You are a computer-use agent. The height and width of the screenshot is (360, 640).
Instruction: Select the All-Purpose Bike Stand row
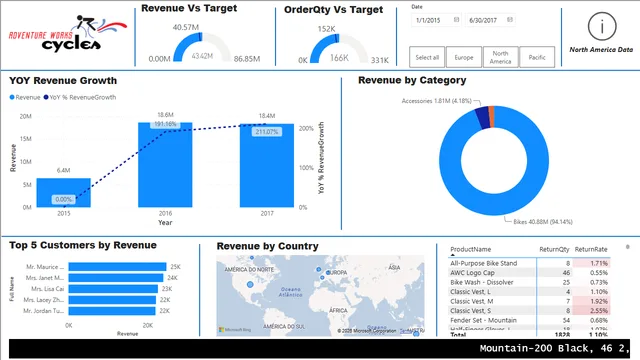(529, 263)
